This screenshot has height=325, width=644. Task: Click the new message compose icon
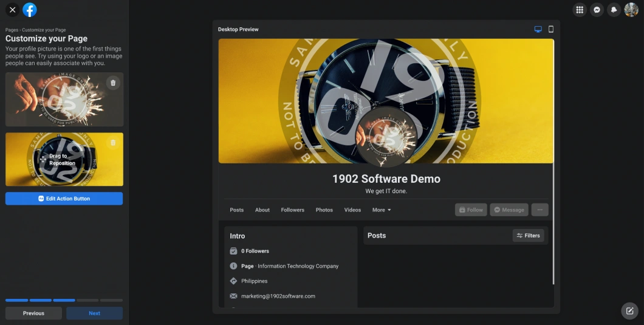coord(629,311)
